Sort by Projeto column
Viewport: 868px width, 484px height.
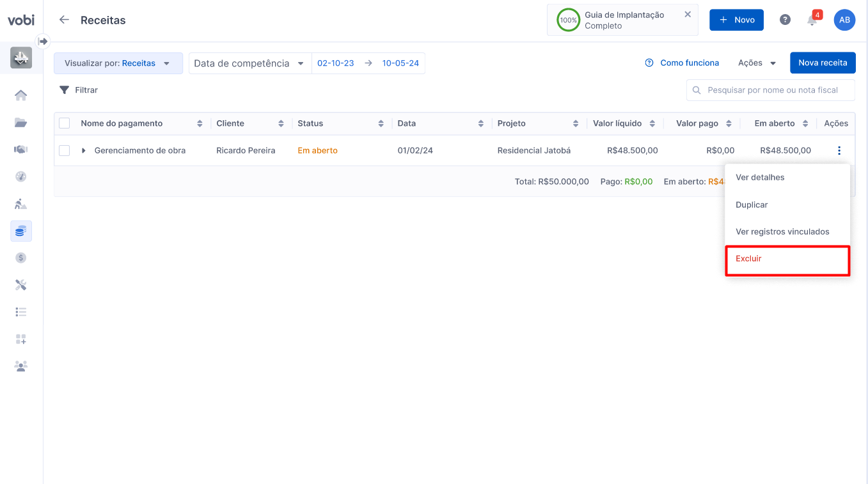576,123
